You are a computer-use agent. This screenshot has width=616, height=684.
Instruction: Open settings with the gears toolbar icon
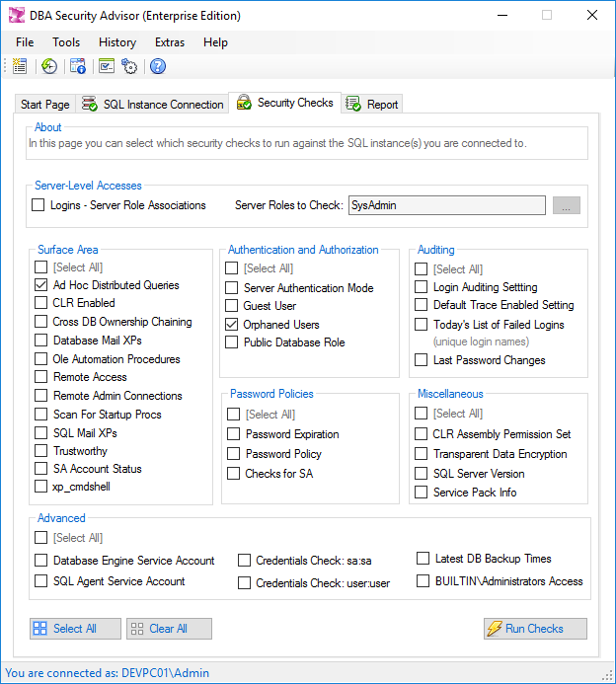(x=129, y=66)
